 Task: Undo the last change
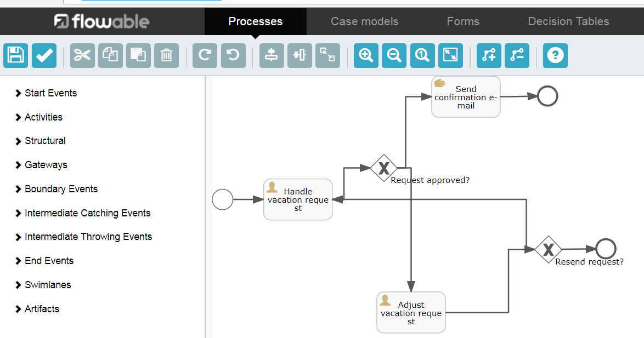(233, 55)
